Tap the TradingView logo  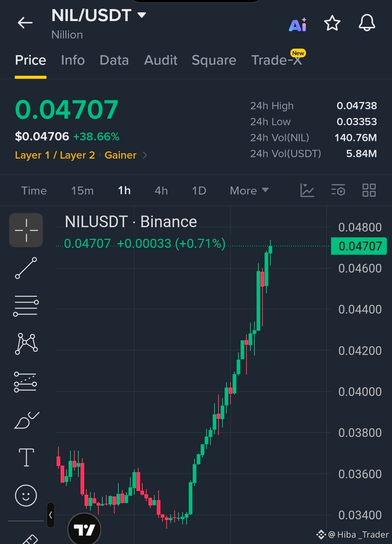point(84,530)
